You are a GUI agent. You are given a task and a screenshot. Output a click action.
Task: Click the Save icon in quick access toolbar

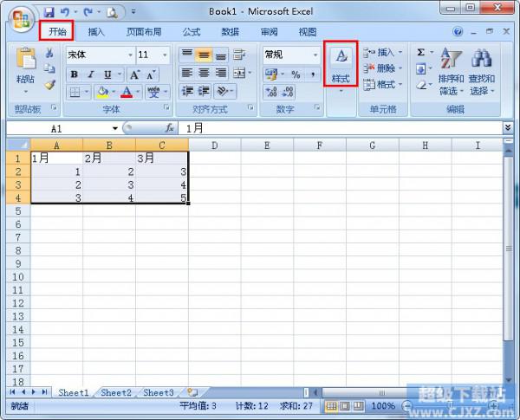click(x=49, y=12)
